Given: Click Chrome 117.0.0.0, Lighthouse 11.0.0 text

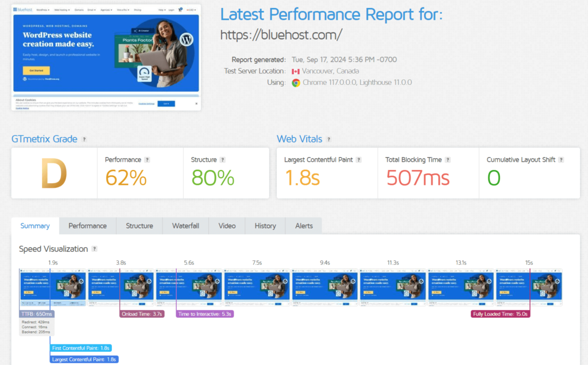Looking at the screenshot, I should coord(357,83).
